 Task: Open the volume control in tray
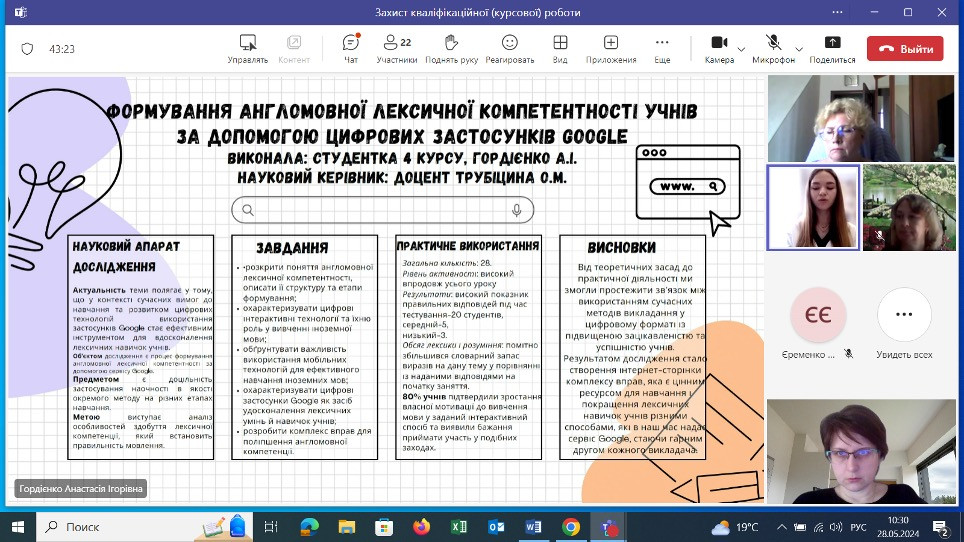[x=835, y=527]
